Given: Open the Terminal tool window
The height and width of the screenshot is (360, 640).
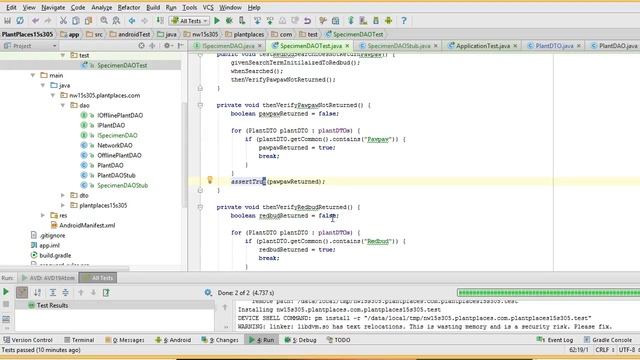Looking at the screenshot, I should (79, 340).
